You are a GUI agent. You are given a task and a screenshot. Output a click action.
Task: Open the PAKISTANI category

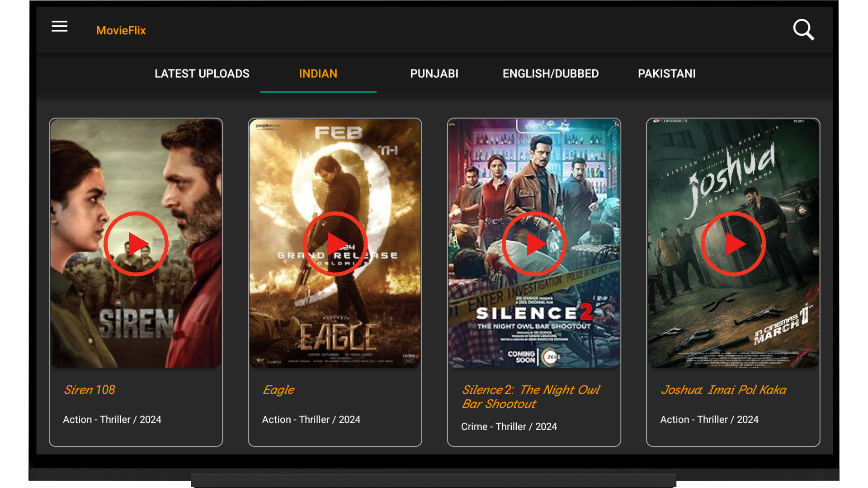(x=666, y=74)
